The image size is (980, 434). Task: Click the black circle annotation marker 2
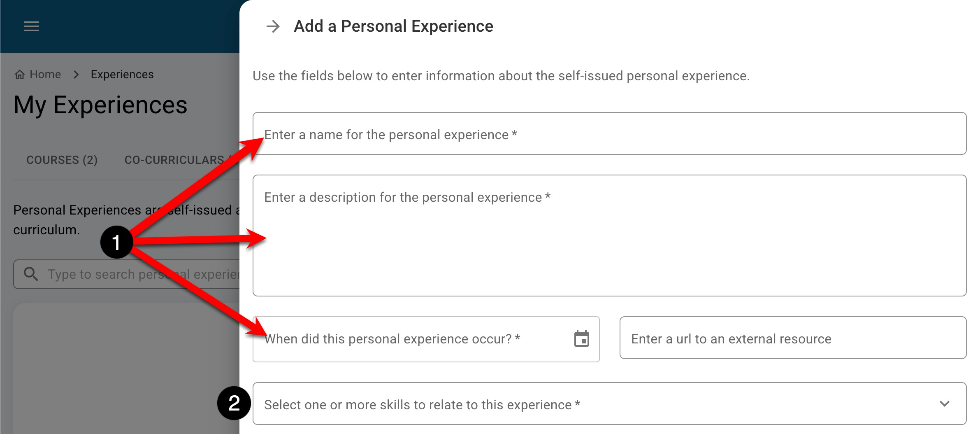point(234,403)
